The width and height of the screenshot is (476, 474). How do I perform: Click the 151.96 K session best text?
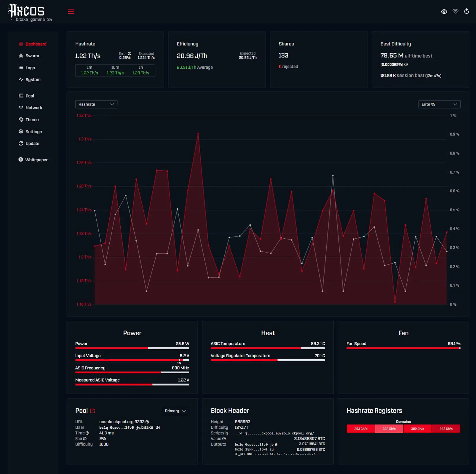click(x=411, y=76)
